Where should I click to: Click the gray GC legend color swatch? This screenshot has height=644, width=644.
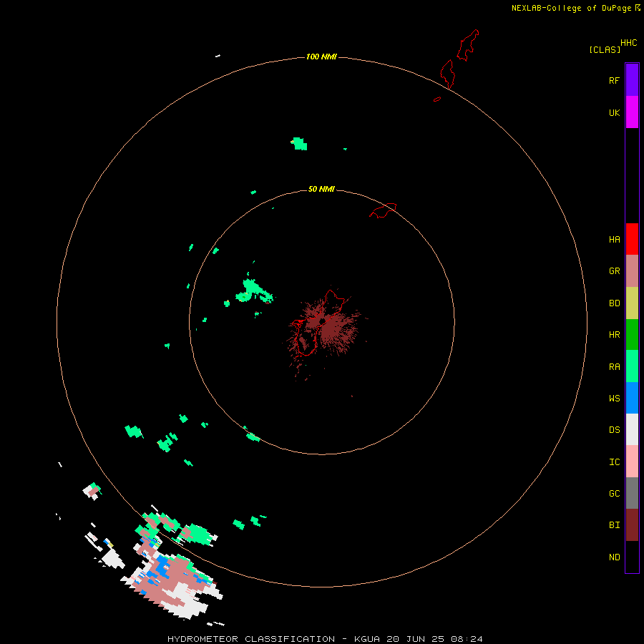point(632,493)
